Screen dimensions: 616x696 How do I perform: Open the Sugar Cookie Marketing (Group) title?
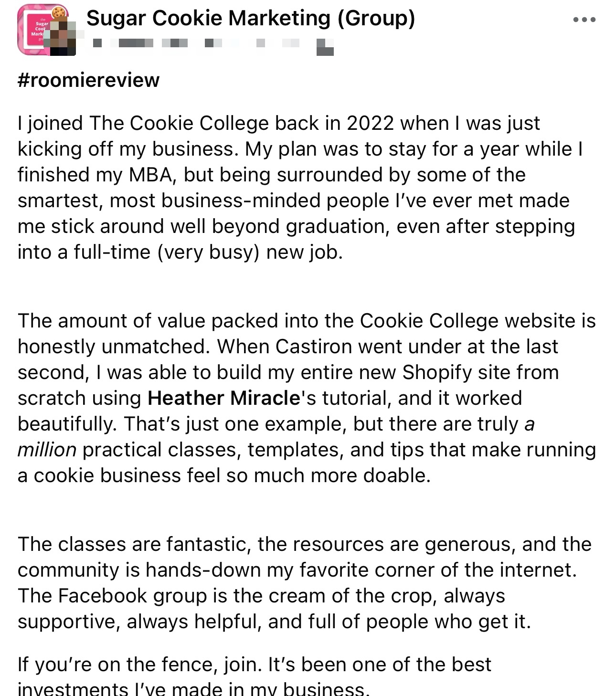250,19
